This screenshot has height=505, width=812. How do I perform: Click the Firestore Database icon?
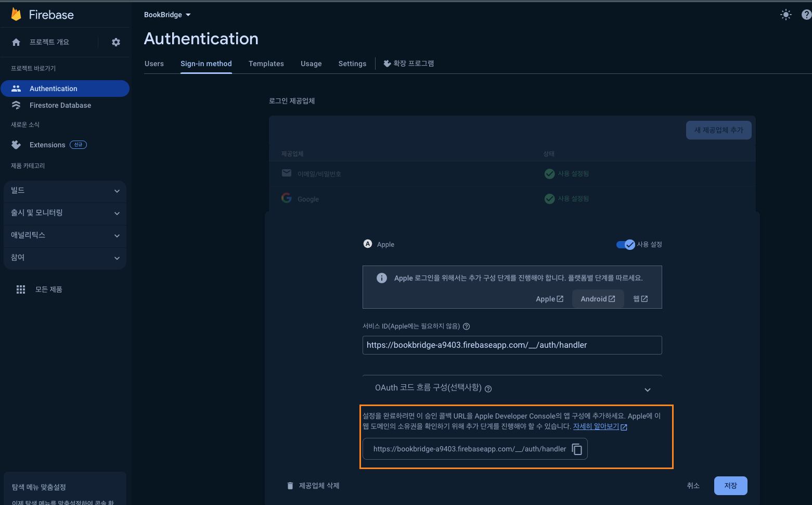[x=16, y=105]
